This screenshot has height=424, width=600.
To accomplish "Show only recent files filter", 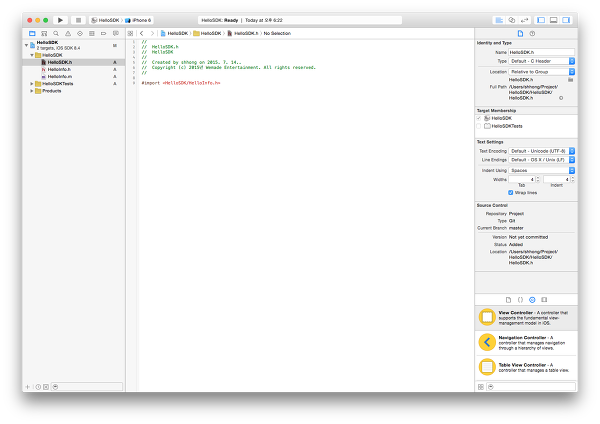I will coord(38,387).
